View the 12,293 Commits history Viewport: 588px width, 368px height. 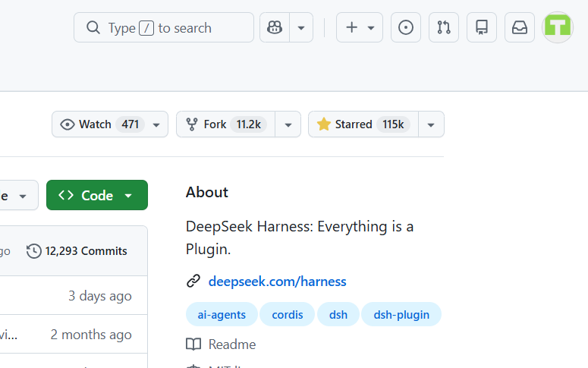click(77, 251)
